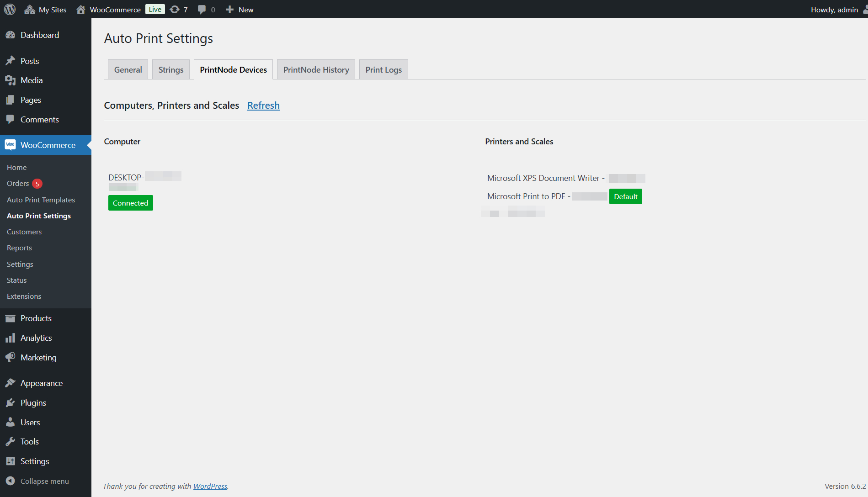Viewport: 868px width, 497px height.
Task: Click the green Live store status badge
Action: (x=154, y=9)
